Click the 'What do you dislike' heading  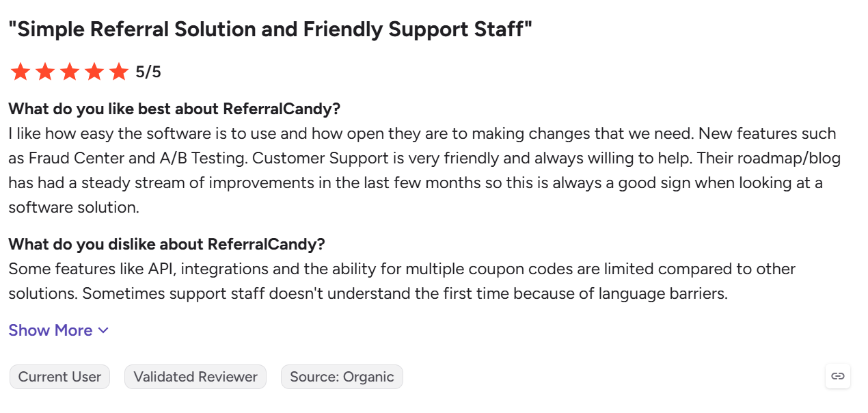pyautogui.click(x=167, y=244)
